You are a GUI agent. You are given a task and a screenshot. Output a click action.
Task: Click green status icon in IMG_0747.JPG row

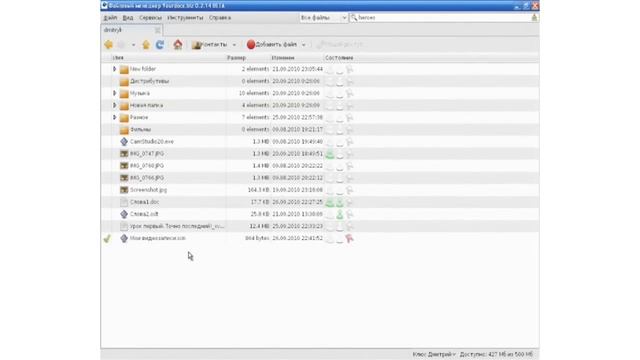[330, 154]
